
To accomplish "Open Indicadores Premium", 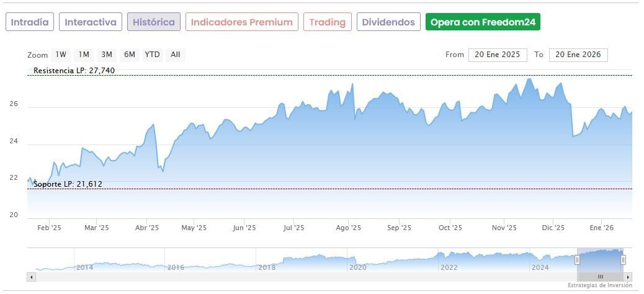I will (241, 22).
